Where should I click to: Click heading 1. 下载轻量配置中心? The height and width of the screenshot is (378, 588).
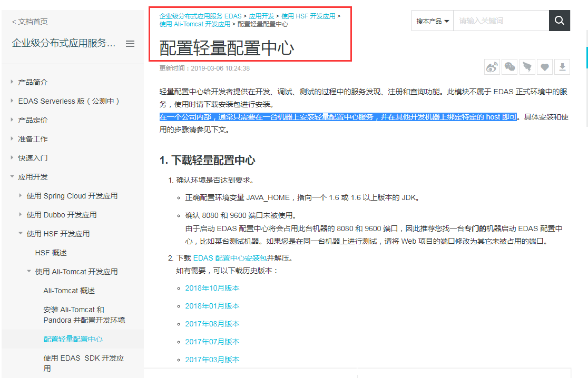[x=208, y=161]
